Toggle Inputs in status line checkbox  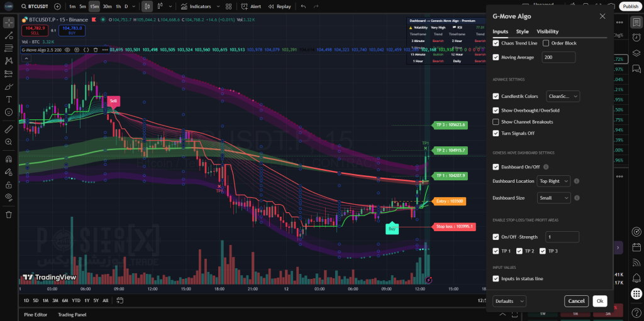pos(496,279)
